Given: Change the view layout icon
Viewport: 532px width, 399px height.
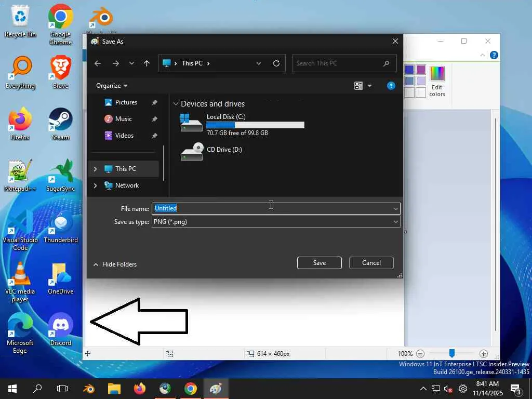Looking at the screenshot, I should pos(358,86).
